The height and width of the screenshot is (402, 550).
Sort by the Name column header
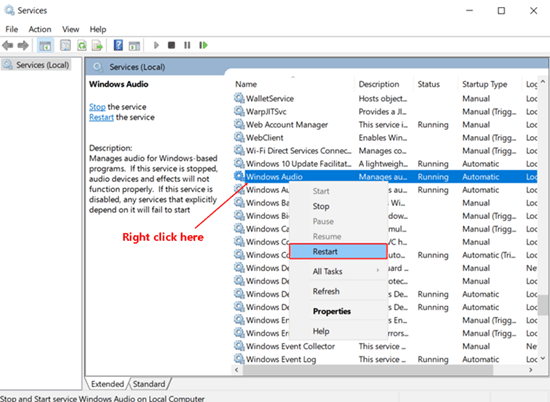click(294, 84)
